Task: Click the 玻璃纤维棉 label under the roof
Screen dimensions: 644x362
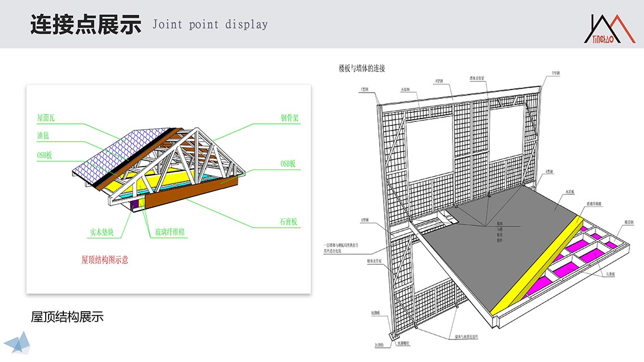Action: tap(170, 232)
